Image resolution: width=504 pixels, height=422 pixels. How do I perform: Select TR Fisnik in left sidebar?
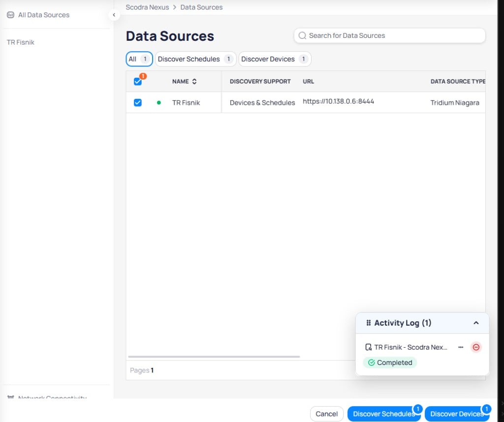pos(21,42)
